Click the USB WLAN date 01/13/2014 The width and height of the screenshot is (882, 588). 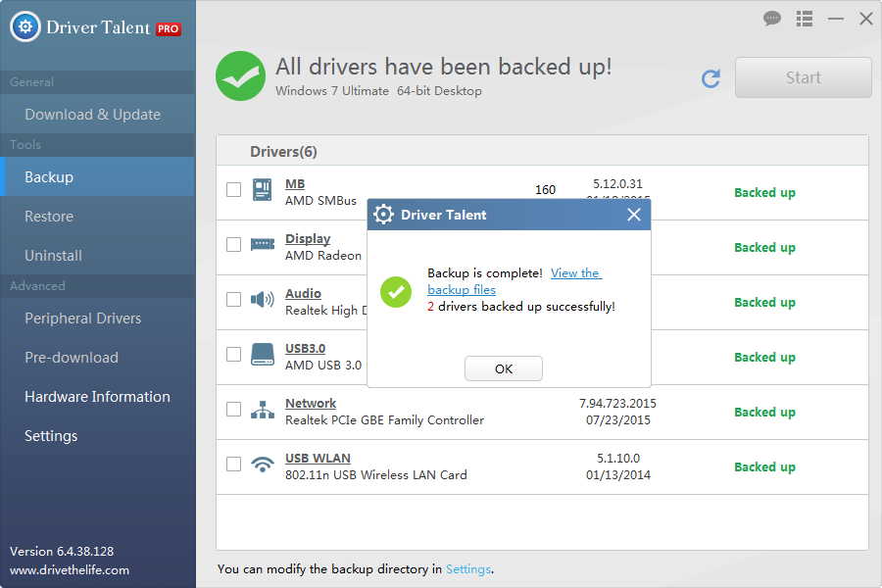[x=618, y=475]
